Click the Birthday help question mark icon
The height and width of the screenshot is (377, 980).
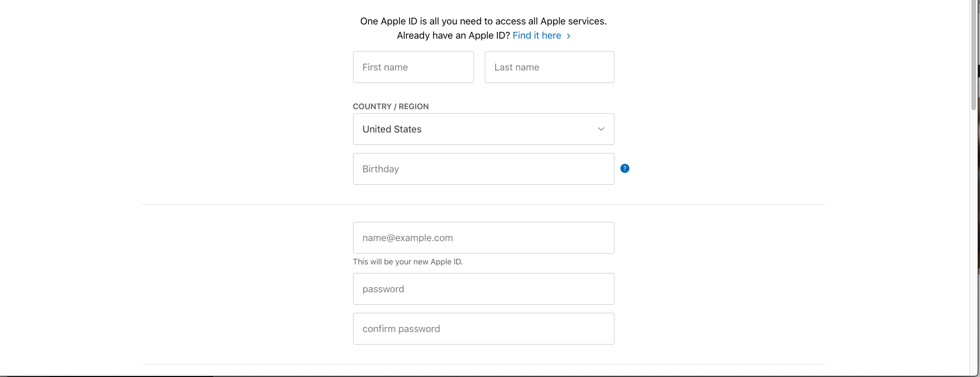coord(625,168)
